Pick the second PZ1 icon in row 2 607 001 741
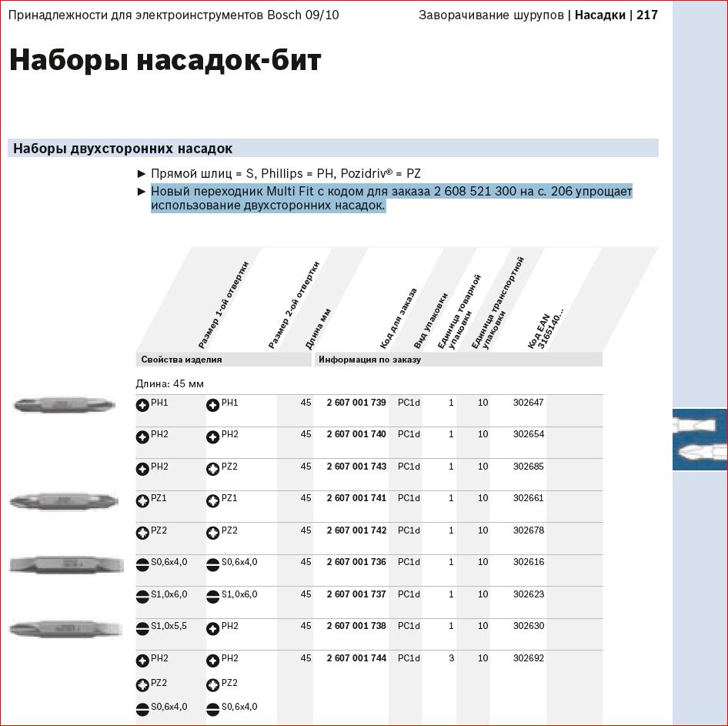The width and height of the screenshot is (728, 726). [212, 500]
